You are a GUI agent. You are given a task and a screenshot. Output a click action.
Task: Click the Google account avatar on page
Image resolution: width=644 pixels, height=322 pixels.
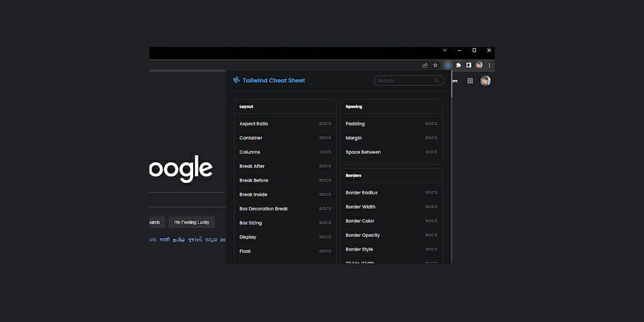tap(486, 80)
